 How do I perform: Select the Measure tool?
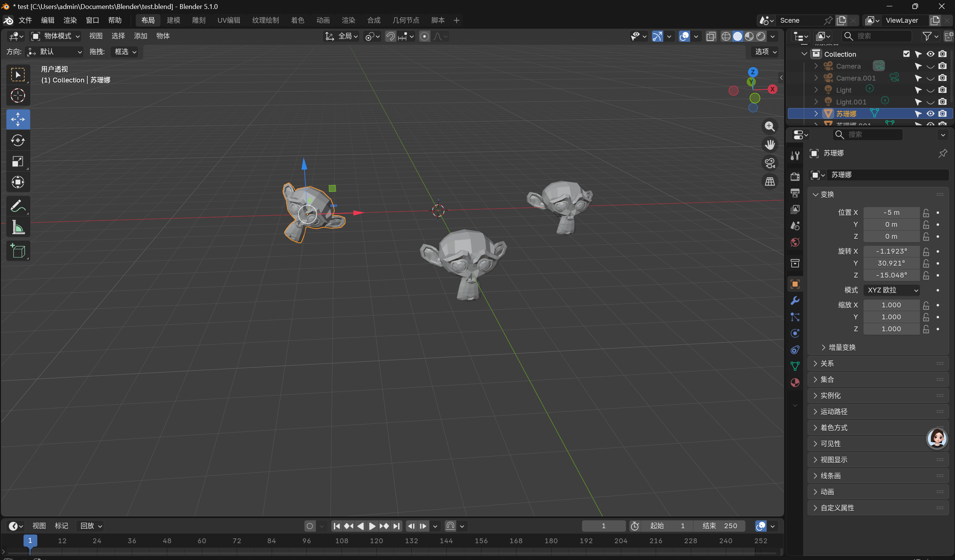pyautogui.click(x=18, y=228)
